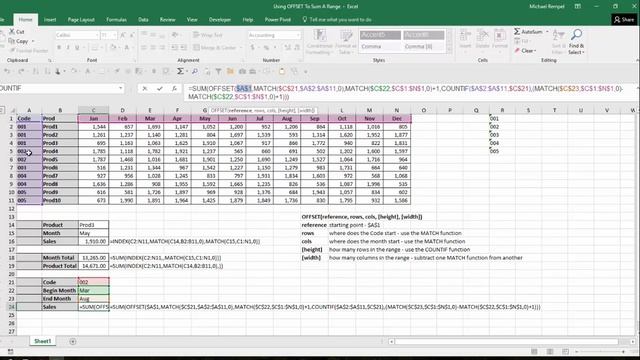Add a new sheet with plus icon
This screenshot has width=640, height=360.
pos(73,342)
